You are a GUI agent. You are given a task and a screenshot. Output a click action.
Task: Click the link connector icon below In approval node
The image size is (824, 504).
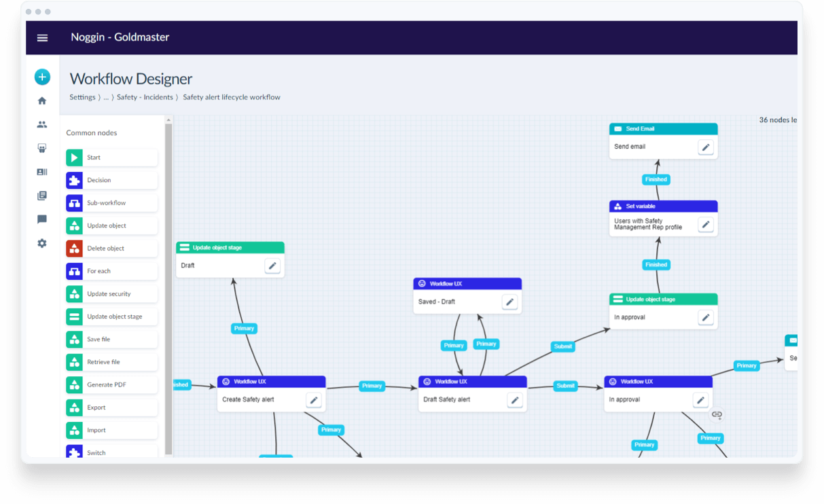pyautogui.click(x=717, y=414)
